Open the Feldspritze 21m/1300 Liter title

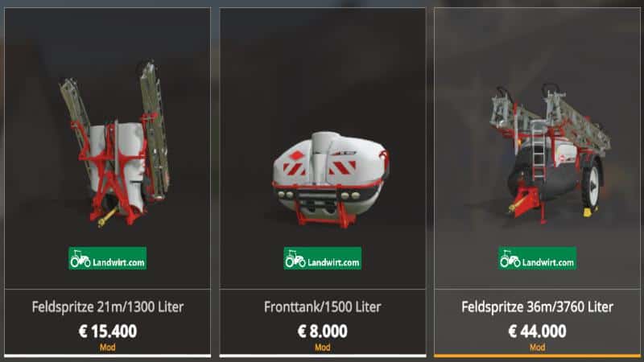tap(108, 306)
